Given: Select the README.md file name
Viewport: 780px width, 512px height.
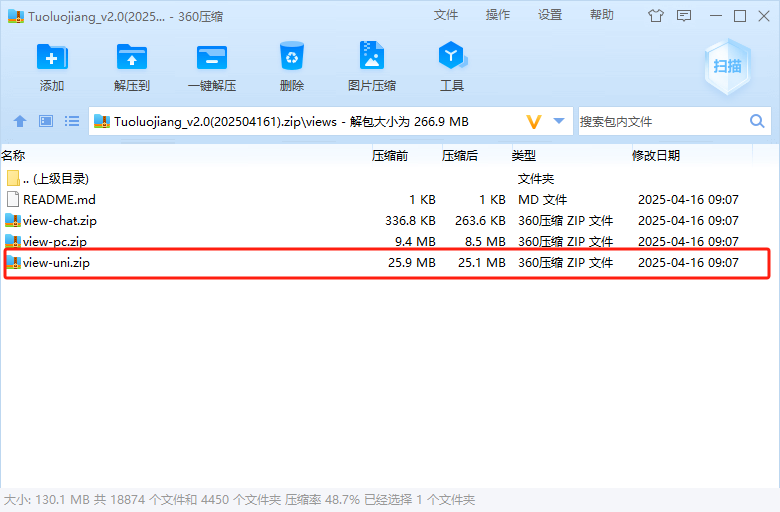Looking at the screenshot, I should point(59,200).
